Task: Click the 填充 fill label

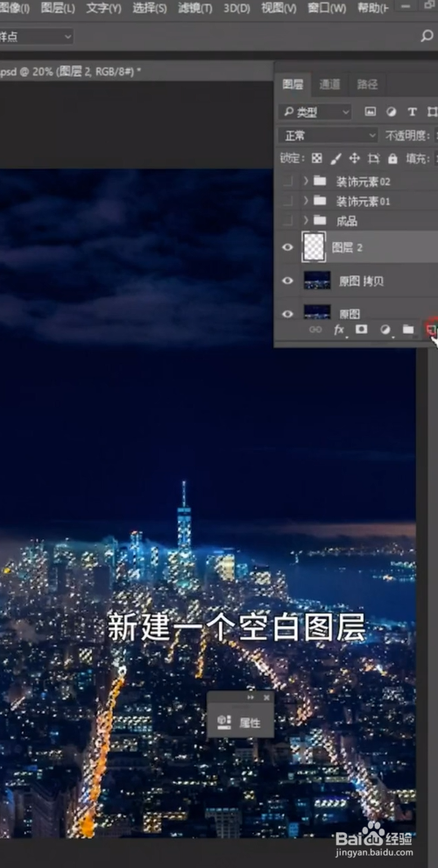Action: click(417, 159)
